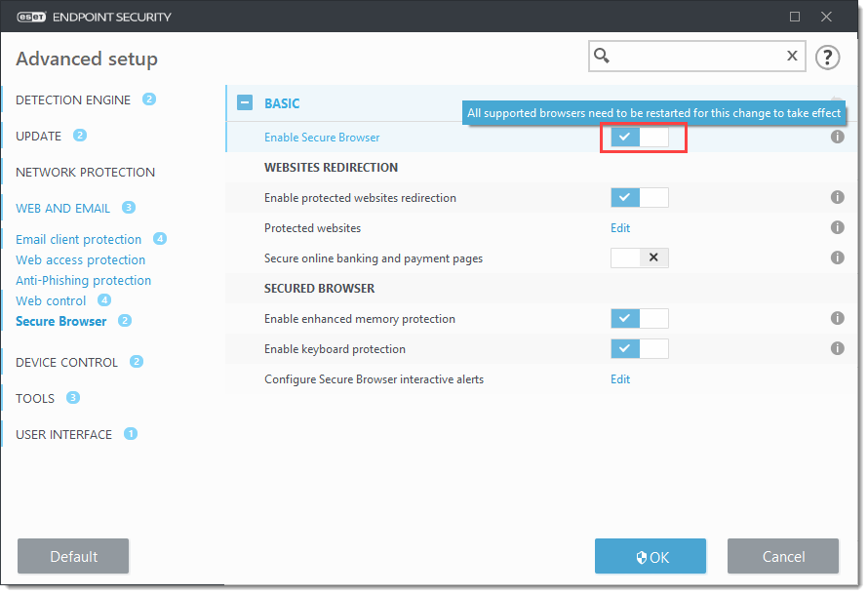Select Anti-Phishing protection
This screenshot has width=868, height=595.
(83, 281)
